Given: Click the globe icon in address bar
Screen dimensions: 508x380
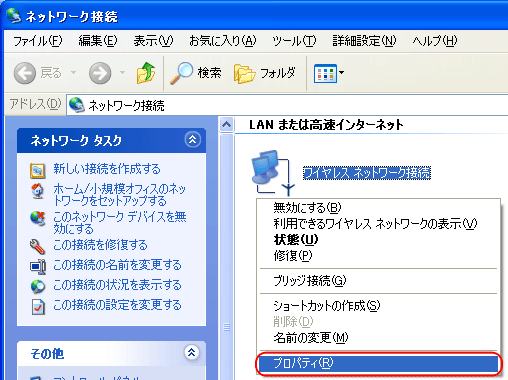Looking at the screenshot, I should 77,105.
